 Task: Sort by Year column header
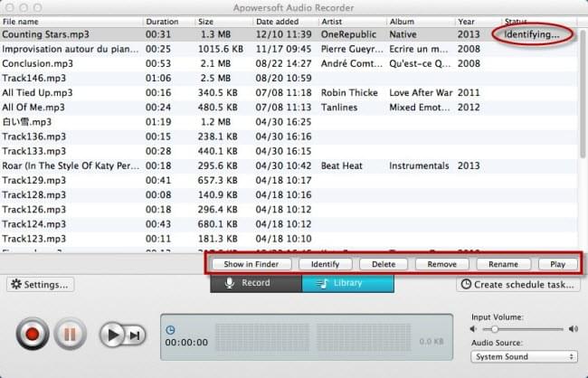coord(479,22)
